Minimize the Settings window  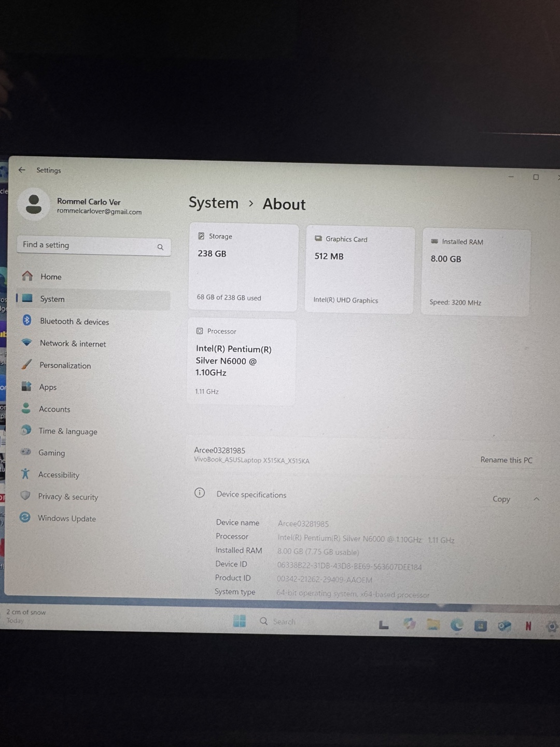[x=511, y=176]
